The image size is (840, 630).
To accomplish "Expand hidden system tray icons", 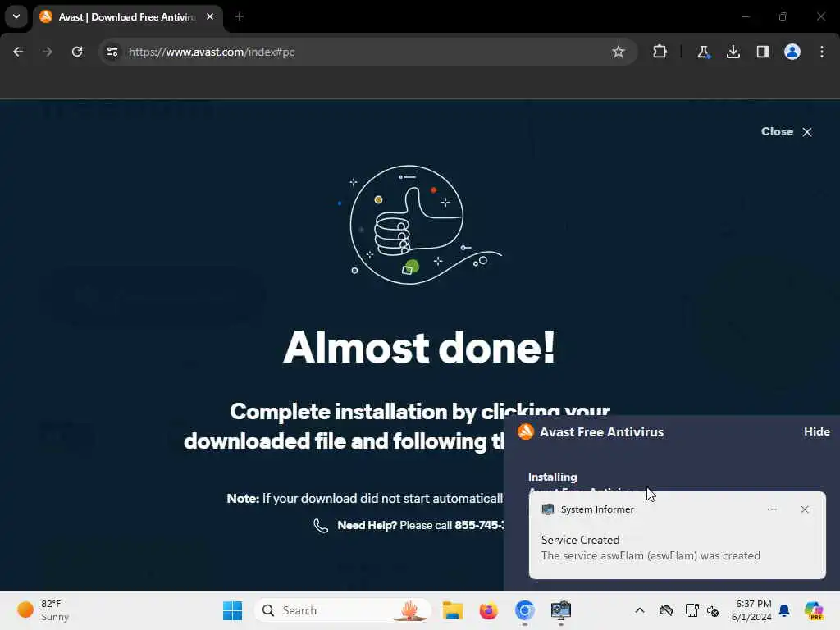I will click(x=640, y=610).
